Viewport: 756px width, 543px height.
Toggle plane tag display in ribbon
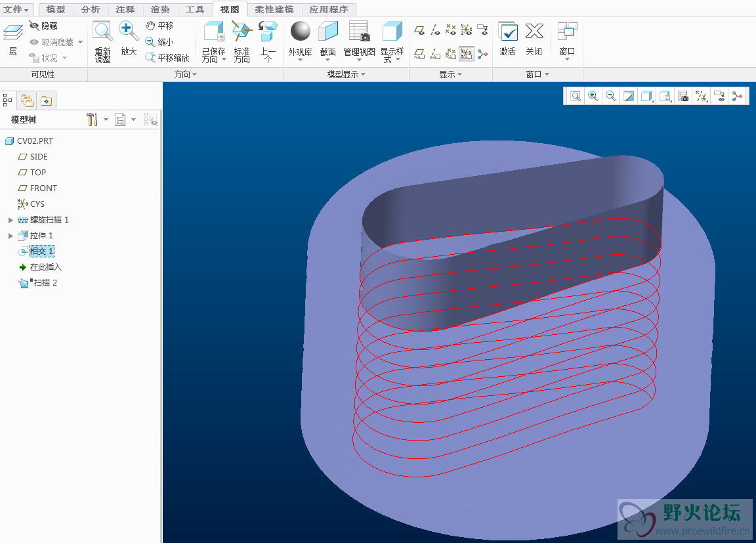point(419,54)
